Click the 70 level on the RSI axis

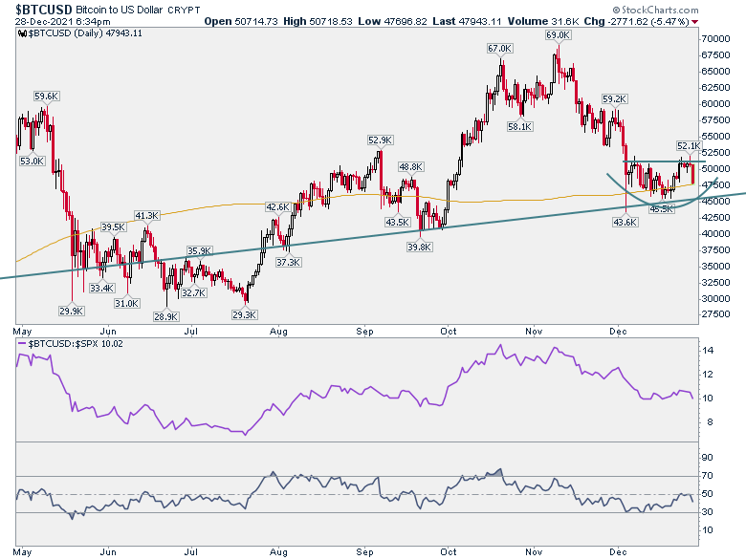tap(708, 476)
